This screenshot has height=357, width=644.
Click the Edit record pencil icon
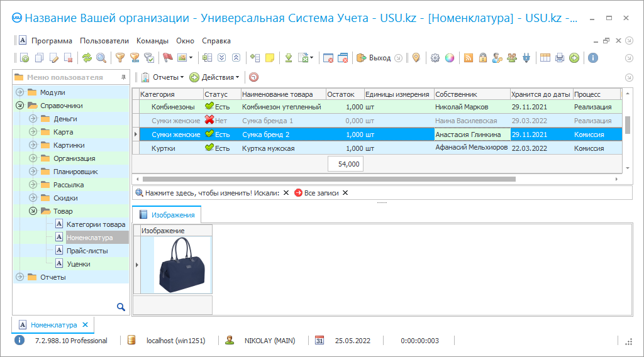tap(54, 58)
